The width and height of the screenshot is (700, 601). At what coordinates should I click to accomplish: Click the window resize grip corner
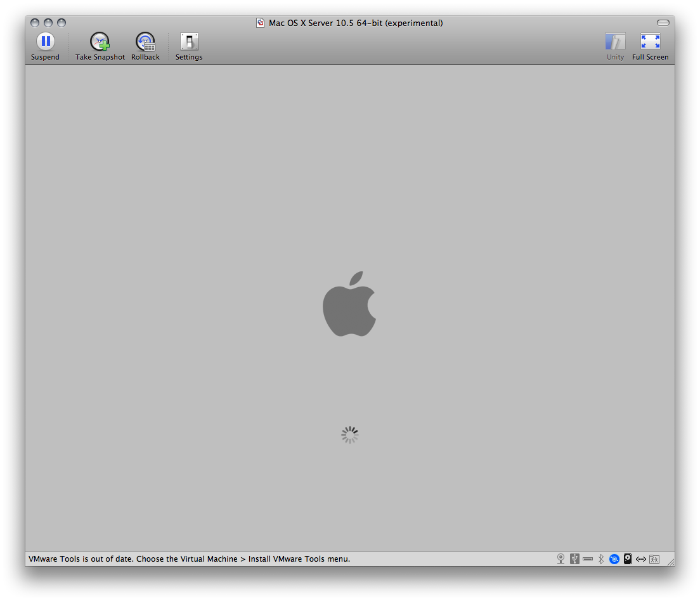coord(671,562)
